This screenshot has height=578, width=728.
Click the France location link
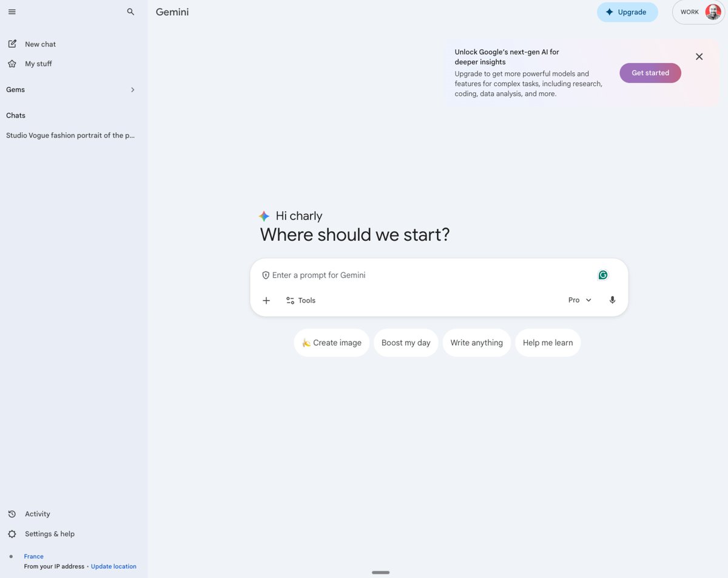33,556
